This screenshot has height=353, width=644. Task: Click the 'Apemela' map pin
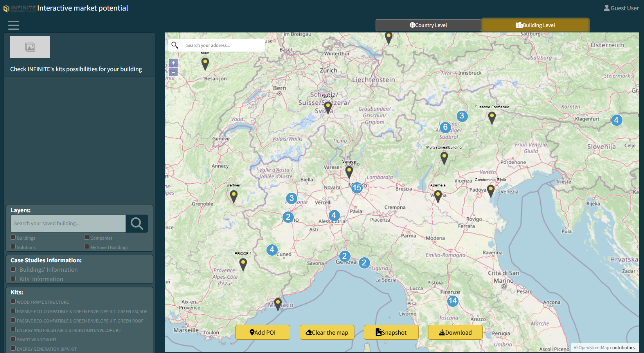[x=438, y=197]
